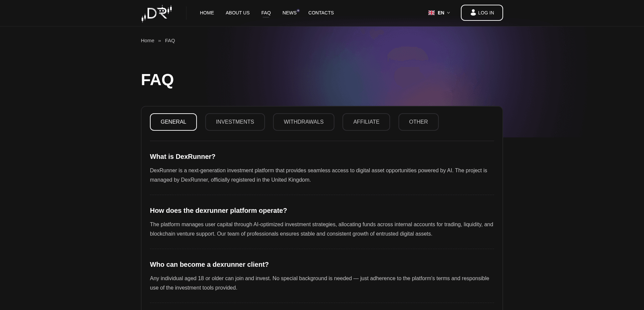
Task: Open the WITHDRAWALS FAQ section
Action: pos(304,122)
